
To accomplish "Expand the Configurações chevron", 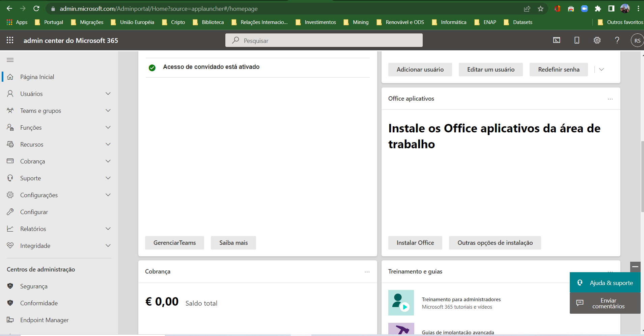I will click(x=108, y=195).
